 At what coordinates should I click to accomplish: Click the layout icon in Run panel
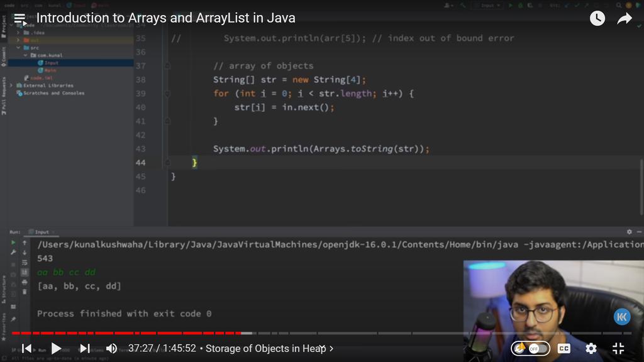[x=13, y=307]
